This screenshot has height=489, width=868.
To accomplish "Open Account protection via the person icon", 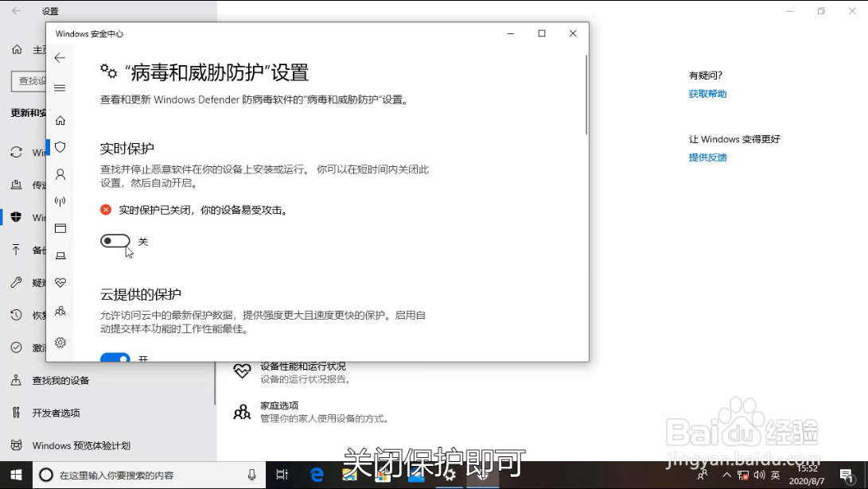I will coord(60,174).
